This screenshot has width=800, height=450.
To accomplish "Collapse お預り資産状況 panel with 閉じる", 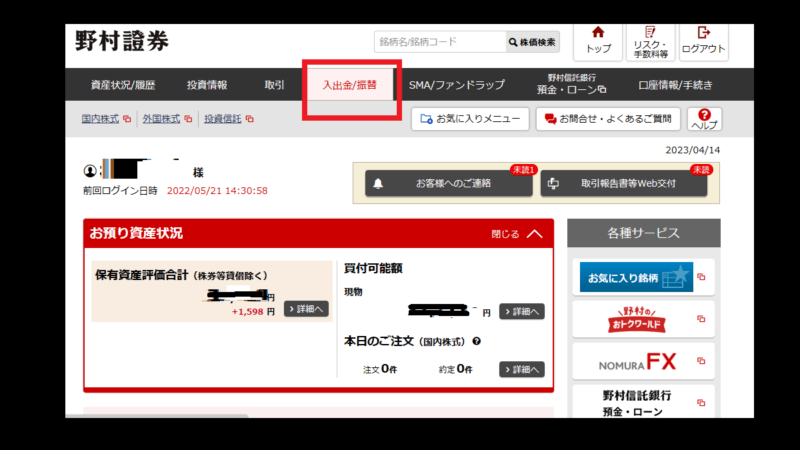I will click(x=516, y=234).
